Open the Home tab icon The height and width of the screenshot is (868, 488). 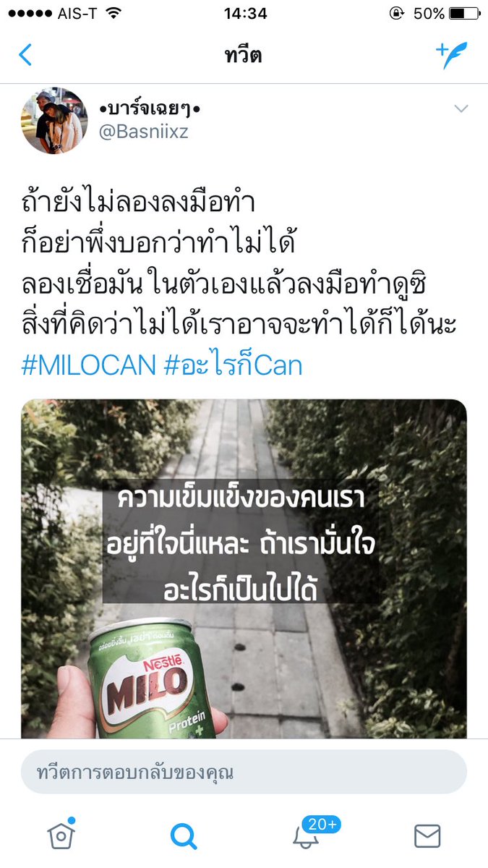[x=61, y=834]
